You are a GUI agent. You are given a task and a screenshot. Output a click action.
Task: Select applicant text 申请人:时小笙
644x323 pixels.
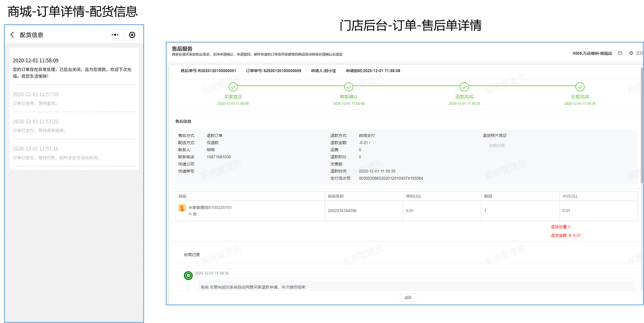(x=324, y=71)
